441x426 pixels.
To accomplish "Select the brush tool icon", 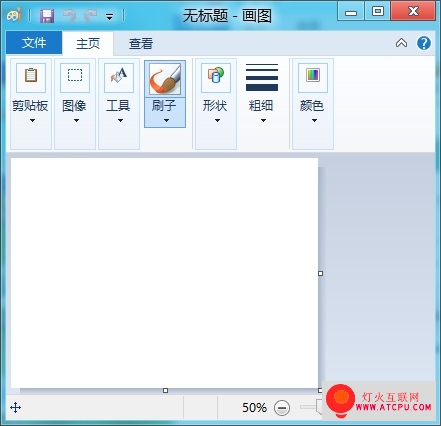I will coord(165,79).
